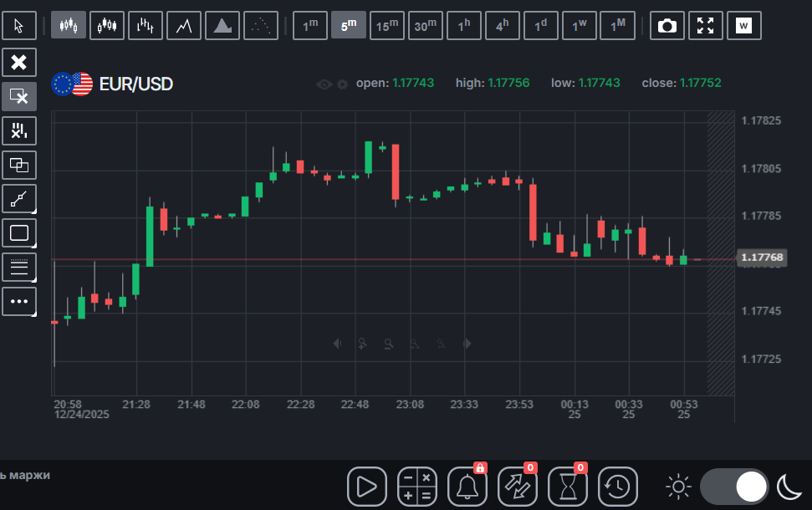
Task: Click the current price label 1.17768
Action: click(762, 258)
